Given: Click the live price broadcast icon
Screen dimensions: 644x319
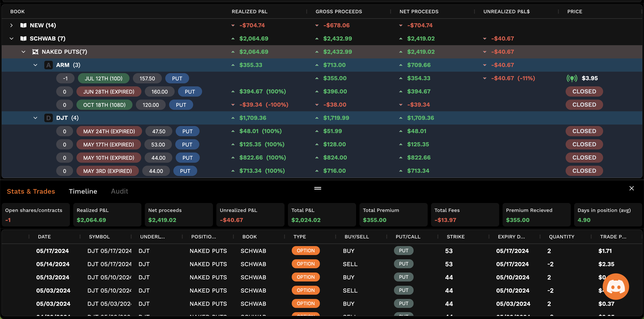Looking at the screenshot, I should point(572,78).
